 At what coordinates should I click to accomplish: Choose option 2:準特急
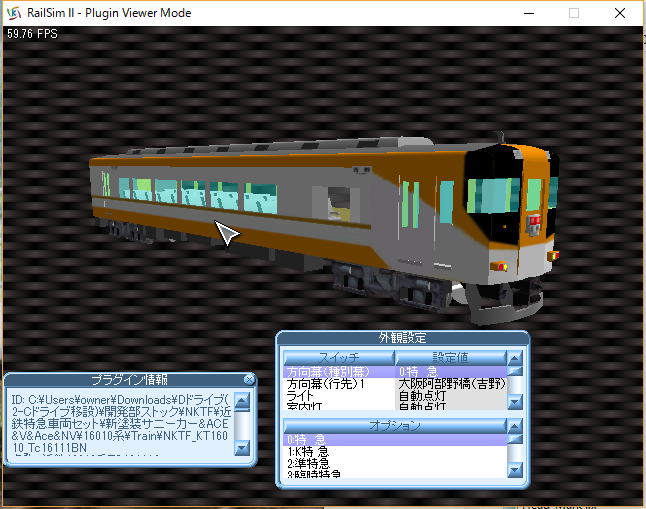click(x=395, y=463)
